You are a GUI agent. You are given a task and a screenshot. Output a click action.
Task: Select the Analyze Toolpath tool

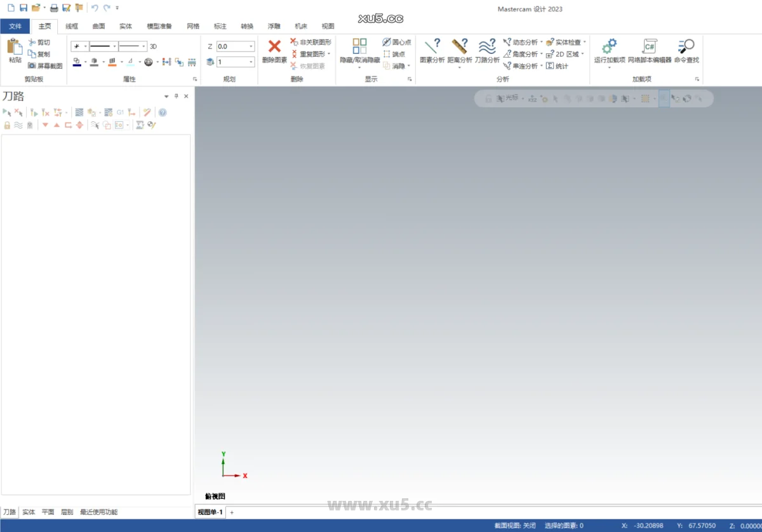click(x=487, y=51)
